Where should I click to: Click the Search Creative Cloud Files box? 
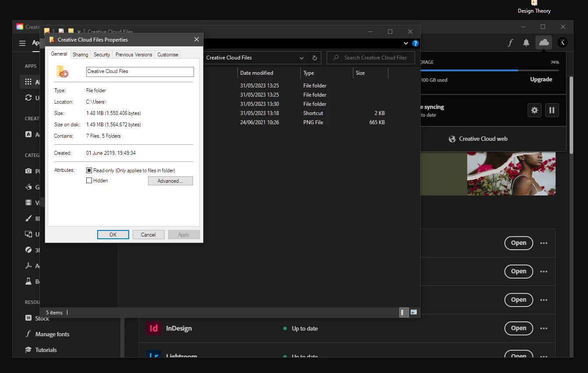point(371,58)
